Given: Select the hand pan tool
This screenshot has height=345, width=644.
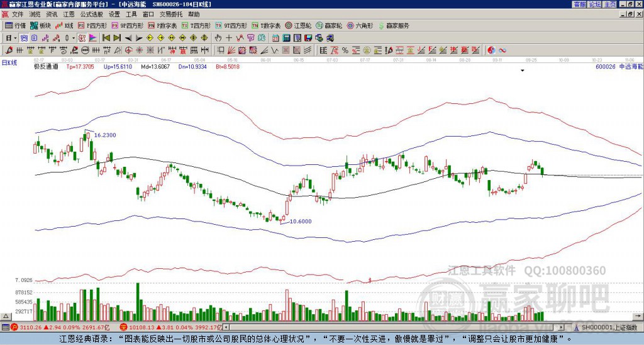Looking at the screenshot, I should [218, 38].
